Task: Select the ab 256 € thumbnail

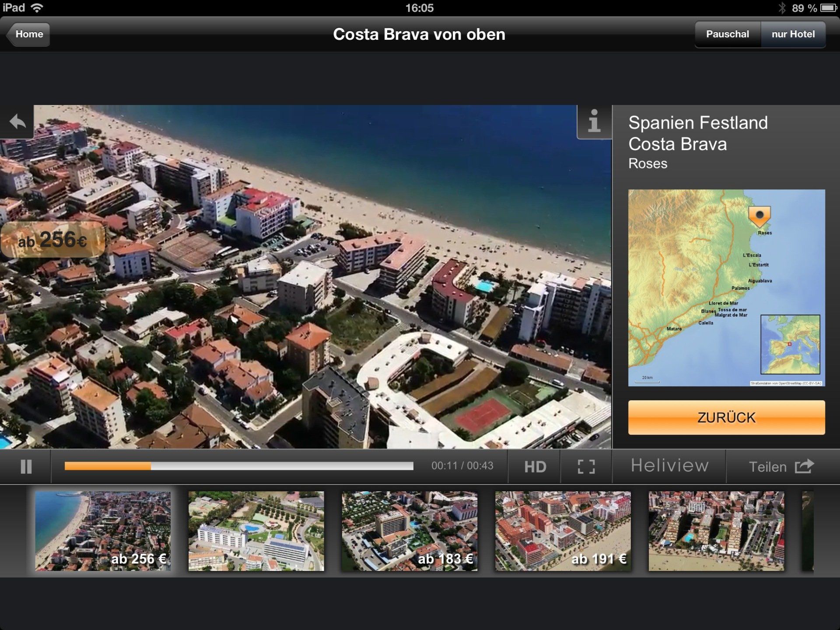Action: [103, 531]
